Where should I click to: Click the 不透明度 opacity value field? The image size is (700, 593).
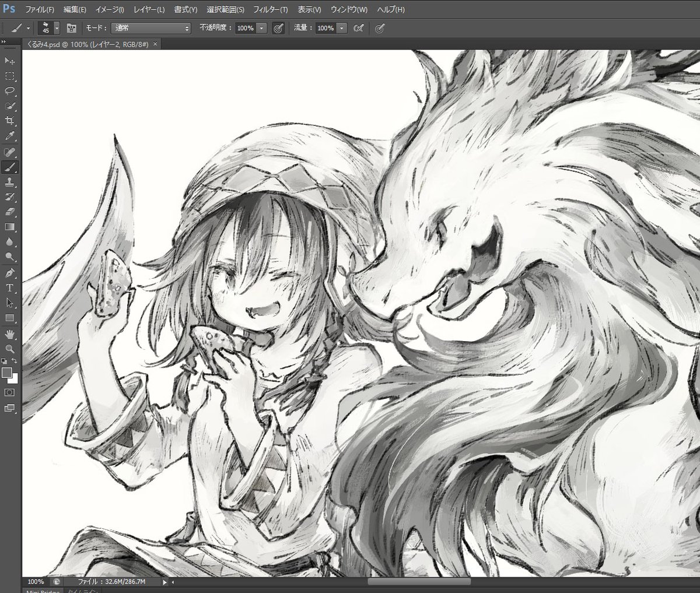[246, 28]
